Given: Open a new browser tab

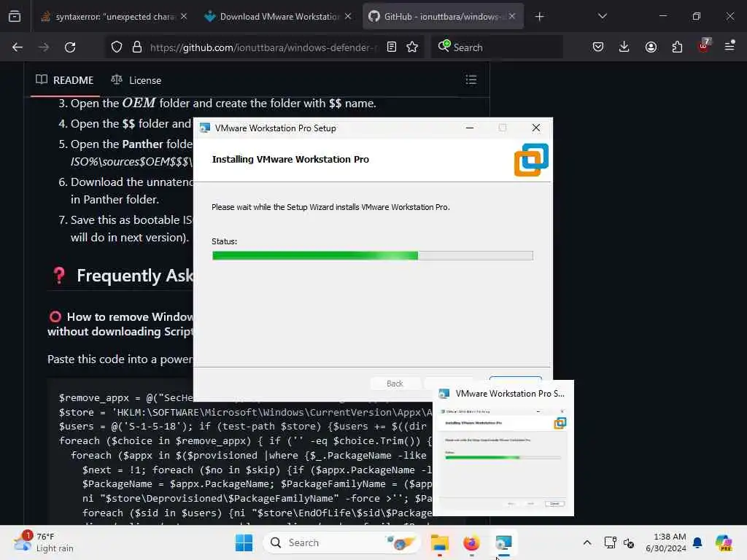Looking at the screenshot, I should coord(539,17).
